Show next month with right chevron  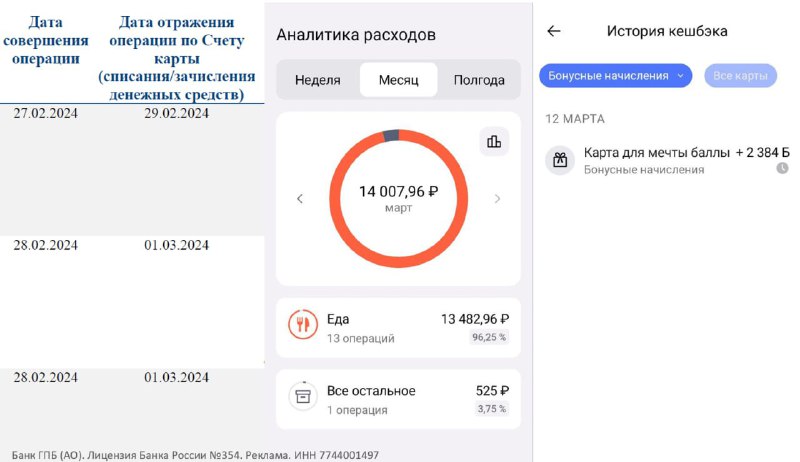pyautogui.click(x=497, y=199)
